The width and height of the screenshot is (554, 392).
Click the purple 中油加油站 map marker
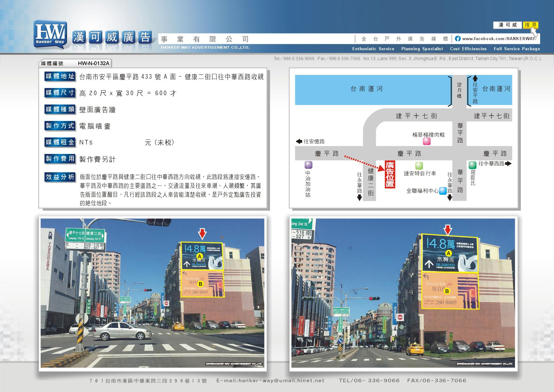coord(308,165)
